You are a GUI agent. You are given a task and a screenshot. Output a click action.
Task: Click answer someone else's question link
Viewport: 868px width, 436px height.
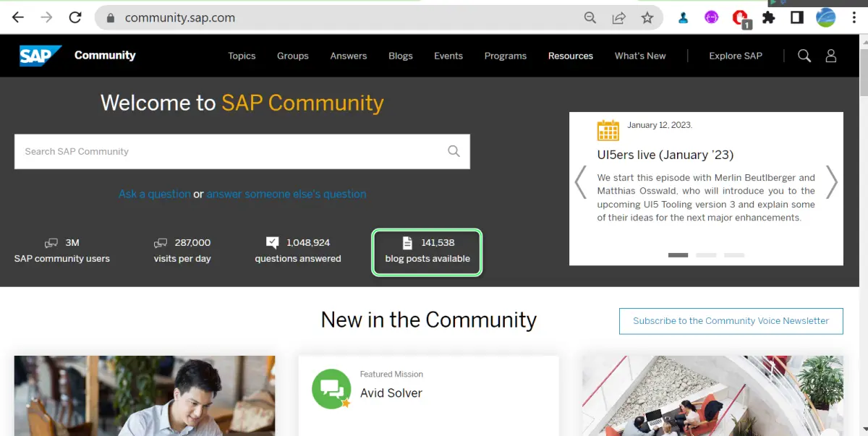[286, 194]
